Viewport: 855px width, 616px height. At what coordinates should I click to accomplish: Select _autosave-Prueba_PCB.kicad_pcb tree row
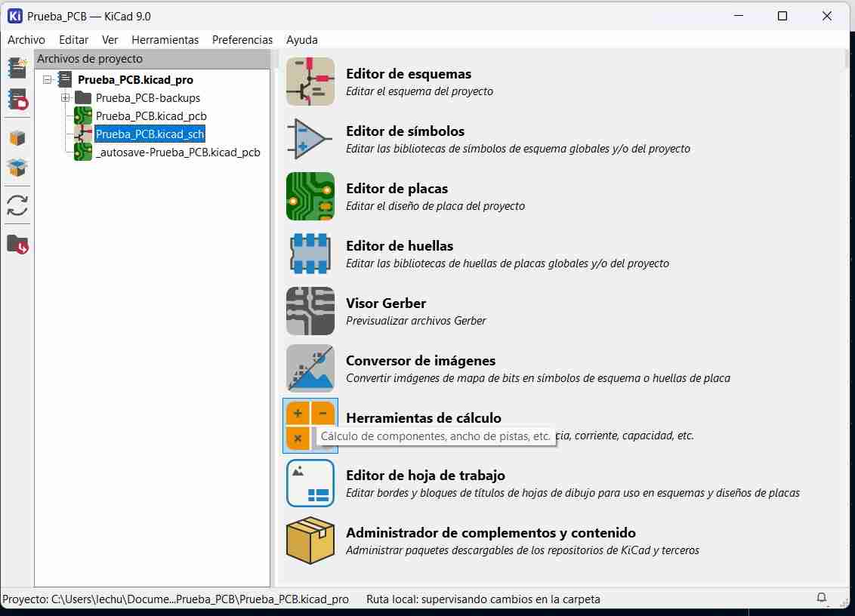[177, 152]
